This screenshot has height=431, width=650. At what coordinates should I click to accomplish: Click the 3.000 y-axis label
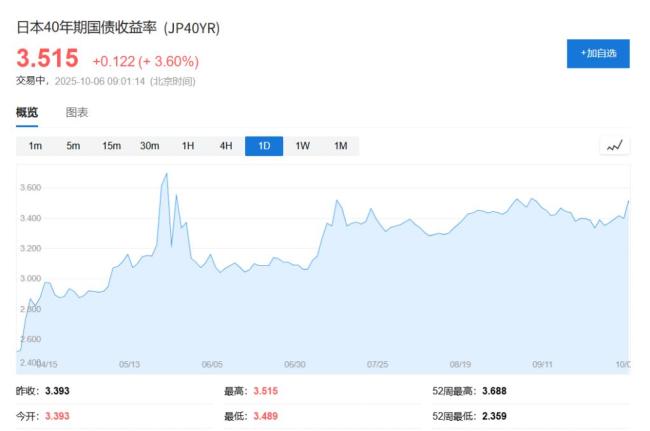31,278
